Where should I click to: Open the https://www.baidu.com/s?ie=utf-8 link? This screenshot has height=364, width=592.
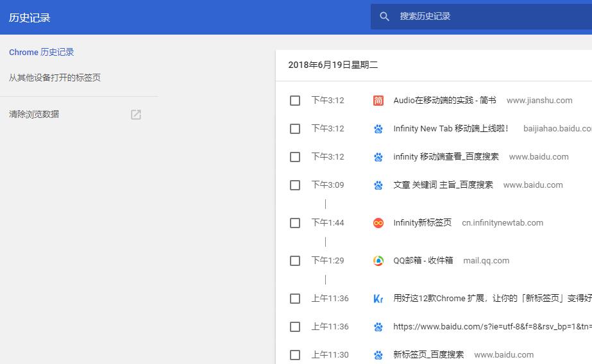[x=493, y=327]
